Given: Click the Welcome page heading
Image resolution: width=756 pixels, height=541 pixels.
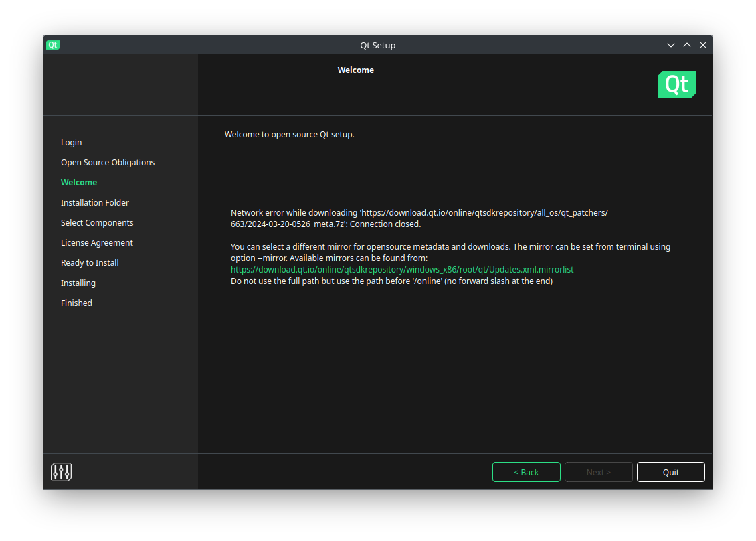Looking at the screenshot, I should [x=356, y=70].
